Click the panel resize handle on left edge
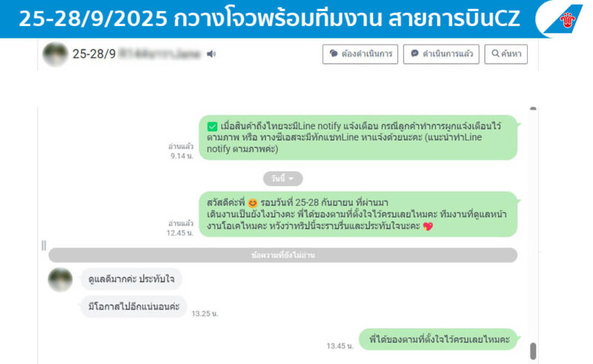 (x=44, y=245)
